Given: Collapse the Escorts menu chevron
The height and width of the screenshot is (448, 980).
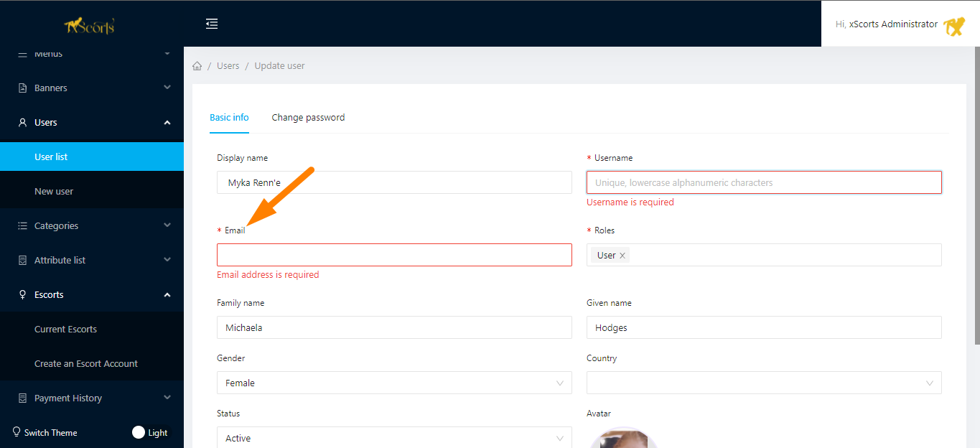Looking at the screenshot, I should pos(167,295).
